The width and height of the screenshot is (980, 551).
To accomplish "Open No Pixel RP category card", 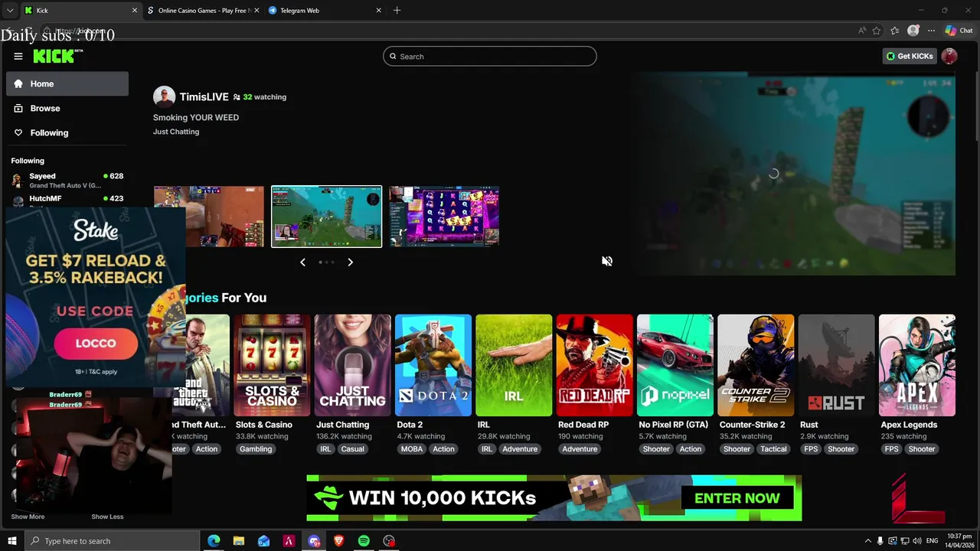I will pos(675,365).
